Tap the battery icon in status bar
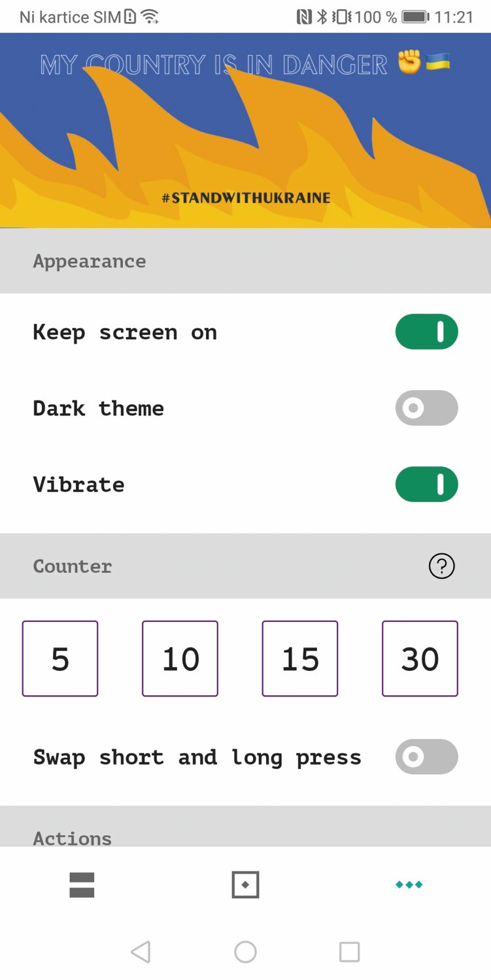Image resolution: width=491 pixels, height=980 pixels. coord(415,17)
